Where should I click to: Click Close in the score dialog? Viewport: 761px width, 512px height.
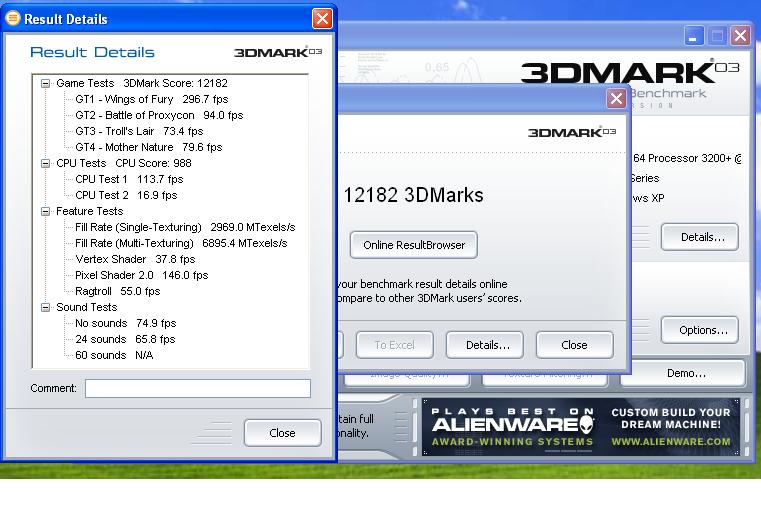575,345
